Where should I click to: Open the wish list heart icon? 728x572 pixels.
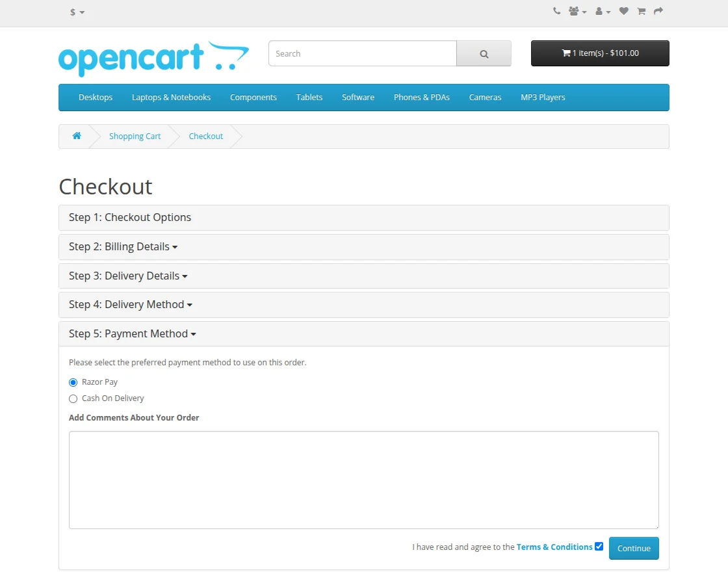(623, 11)
